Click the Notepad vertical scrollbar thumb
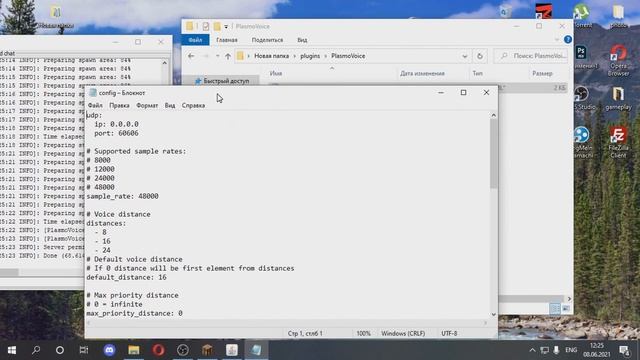This screenshot has height=360, width=640. point(493,153)
